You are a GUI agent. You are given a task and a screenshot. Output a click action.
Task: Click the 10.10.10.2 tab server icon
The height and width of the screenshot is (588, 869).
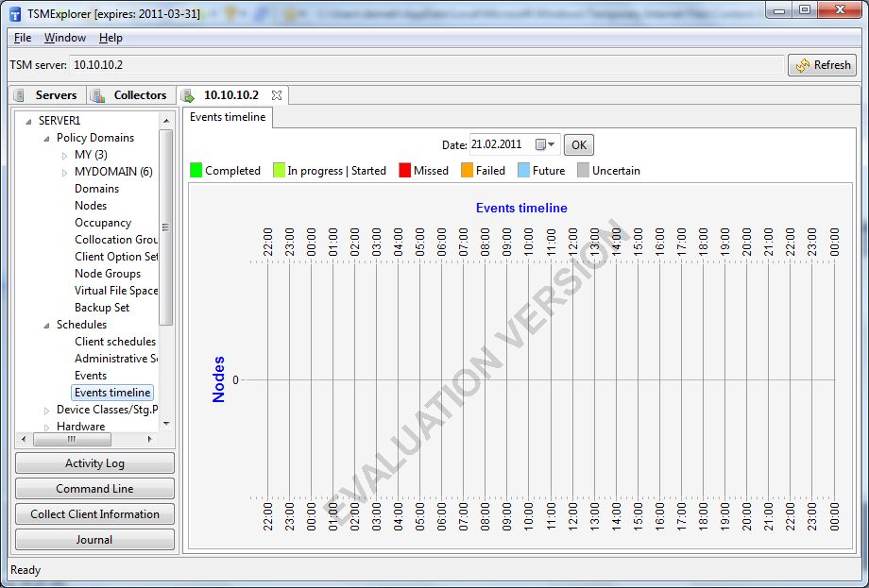188,95
